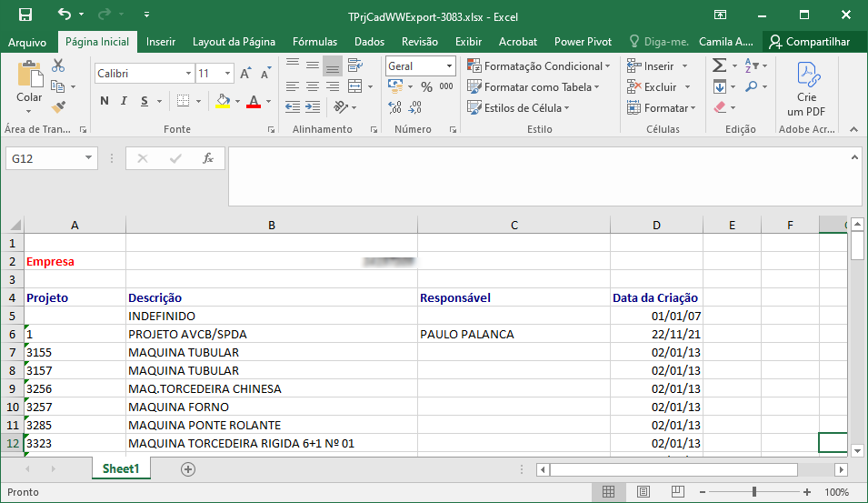The height and width of the screenshot is (503, 868).
Task: Open the Geral number format dropdown
Action: [x=449, y=65]
